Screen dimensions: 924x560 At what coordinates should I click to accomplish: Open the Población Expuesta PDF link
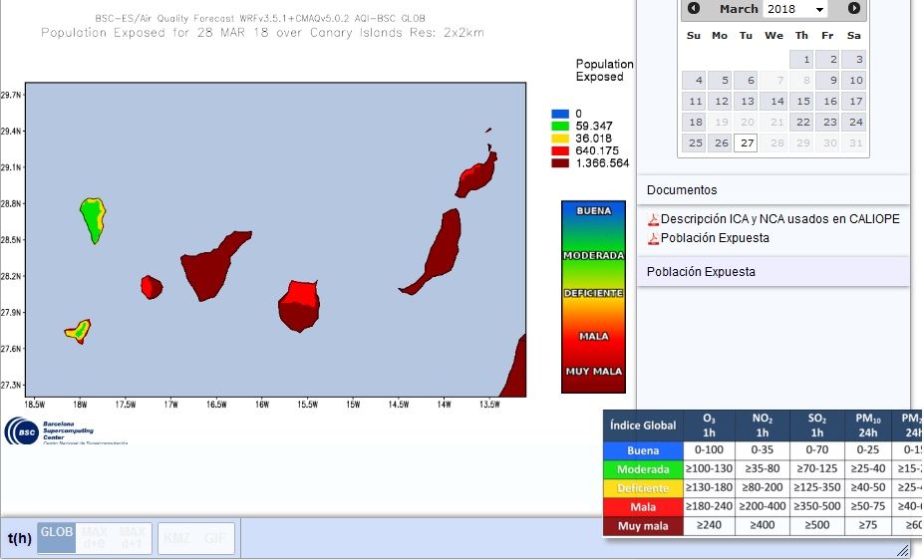(x=715, y=238)
